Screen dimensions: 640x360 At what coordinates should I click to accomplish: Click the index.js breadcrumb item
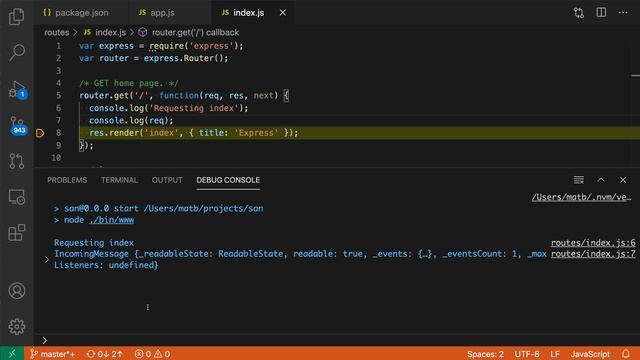coord(105,32)
